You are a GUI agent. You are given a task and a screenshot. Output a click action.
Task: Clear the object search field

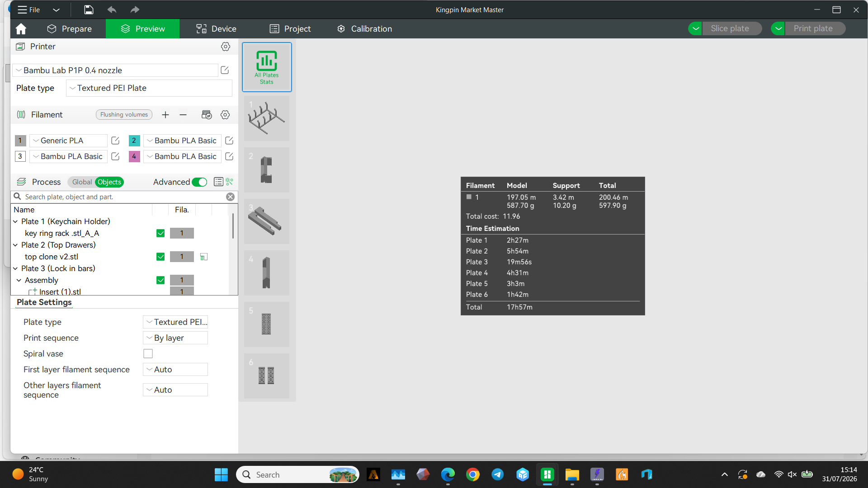click(x=231, y=197)
